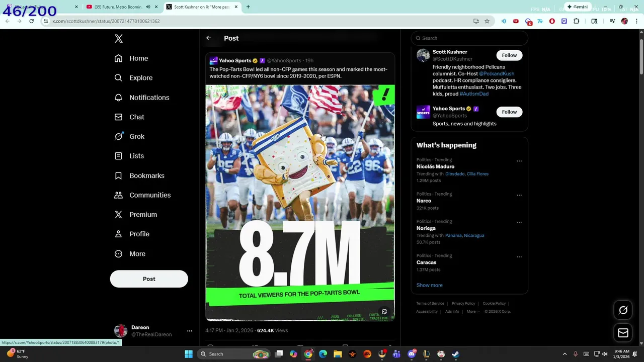The height and width of the screenshot is (362, 644).
Task: Open Bookmarks from the sidebar
Action: point(139,175)
